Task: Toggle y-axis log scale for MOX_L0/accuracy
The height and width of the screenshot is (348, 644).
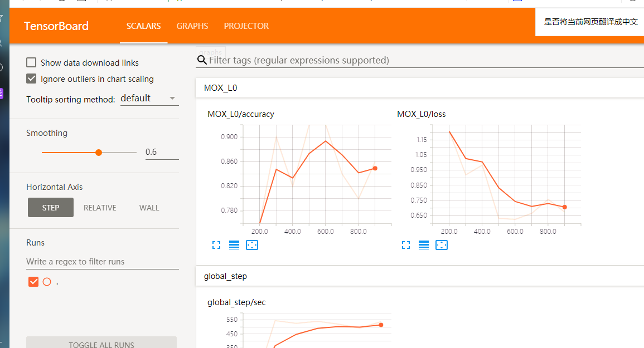Action: (234, 245)
